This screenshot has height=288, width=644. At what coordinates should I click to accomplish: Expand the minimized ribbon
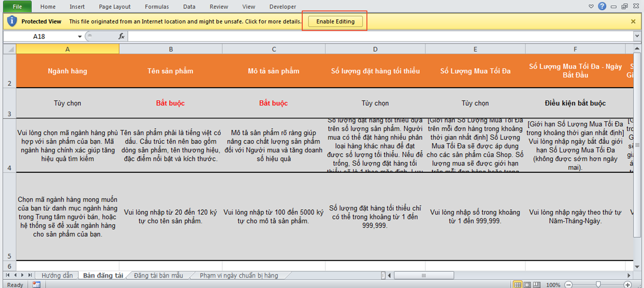pos(591,6)
